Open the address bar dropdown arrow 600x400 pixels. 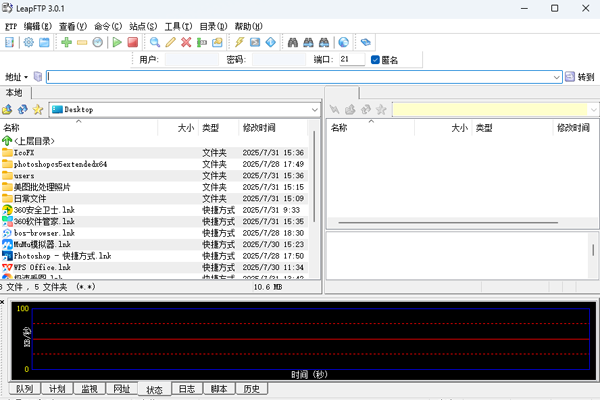[556, 76]
